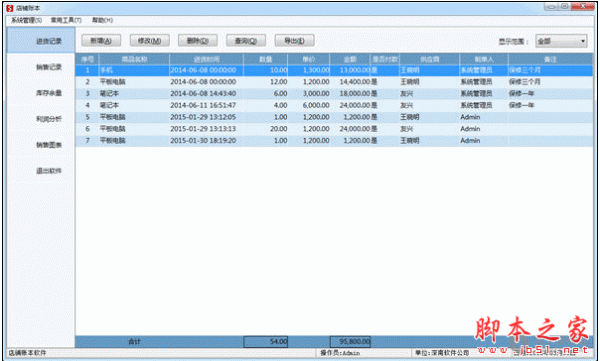The image size is (600, 361).
Task: Click supplier 友兴 in row 6
Action: pyautogui.click(x=407, y=129)
